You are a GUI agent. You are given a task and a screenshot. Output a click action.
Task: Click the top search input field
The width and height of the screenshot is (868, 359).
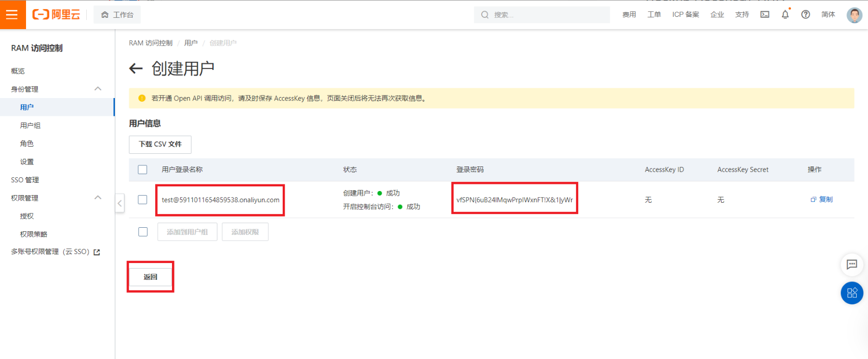(546, 15)
